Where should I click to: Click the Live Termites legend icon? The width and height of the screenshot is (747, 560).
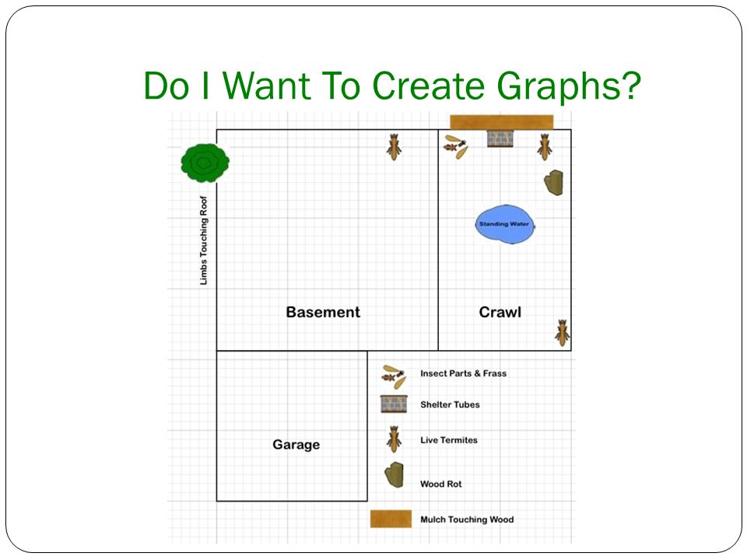tap(394, 439)
